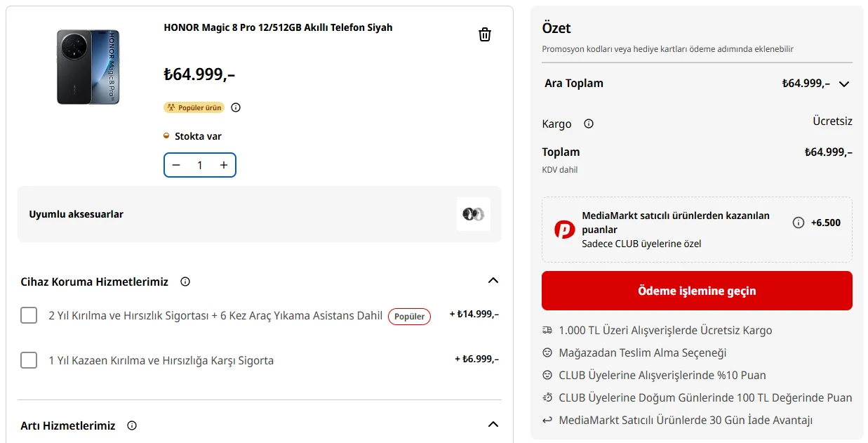Viewport: 868px width, 443px height.
Task: Collapse the Cihaz Koruma Hizmetlerimiz section
Action: coord(493,281)
